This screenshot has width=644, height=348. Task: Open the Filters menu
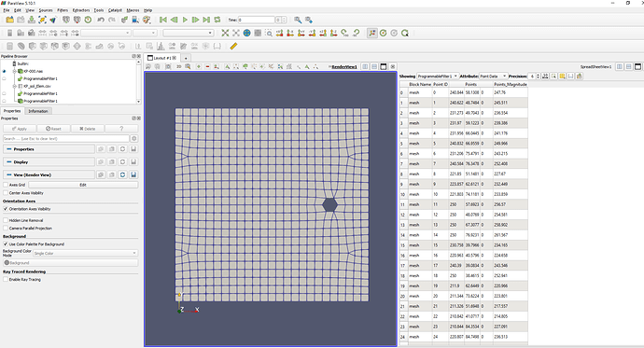63,10
